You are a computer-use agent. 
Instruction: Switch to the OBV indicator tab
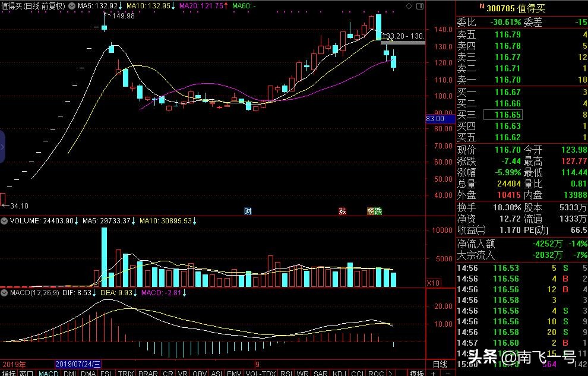(x=199, y=373)
